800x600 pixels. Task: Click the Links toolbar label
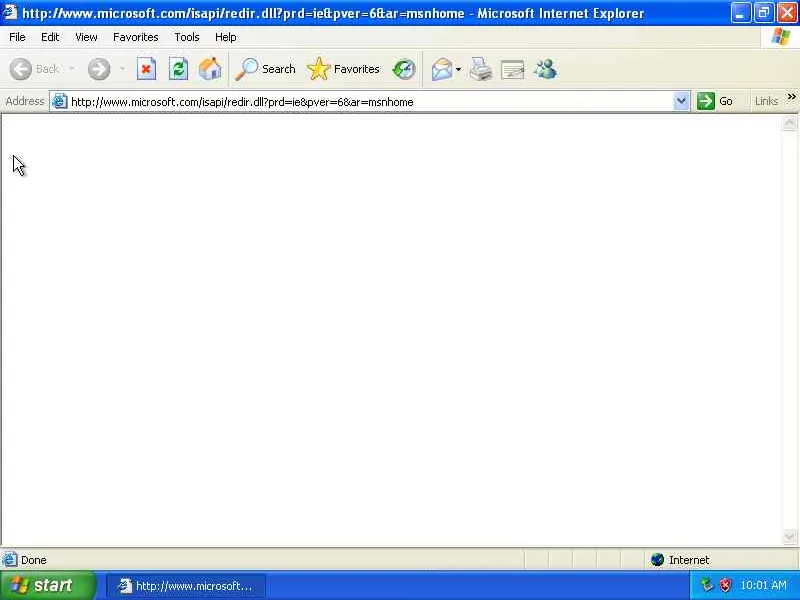pyautogui.click(x=766, y=101)
